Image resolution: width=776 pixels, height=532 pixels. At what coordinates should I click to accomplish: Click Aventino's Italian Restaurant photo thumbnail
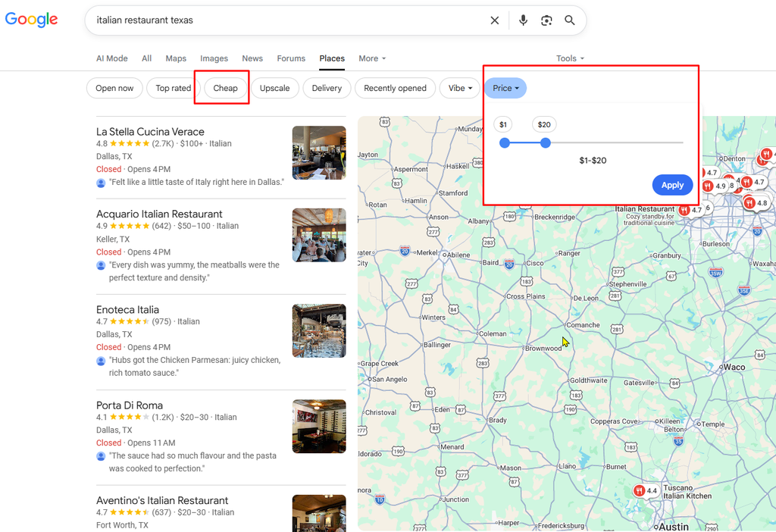tap(319, 513)
